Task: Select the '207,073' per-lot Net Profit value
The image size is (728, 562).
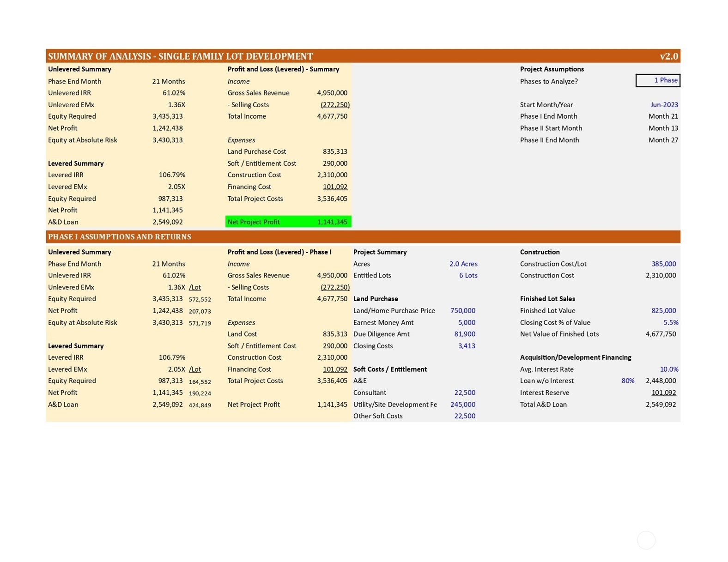Action: (200, 312)
